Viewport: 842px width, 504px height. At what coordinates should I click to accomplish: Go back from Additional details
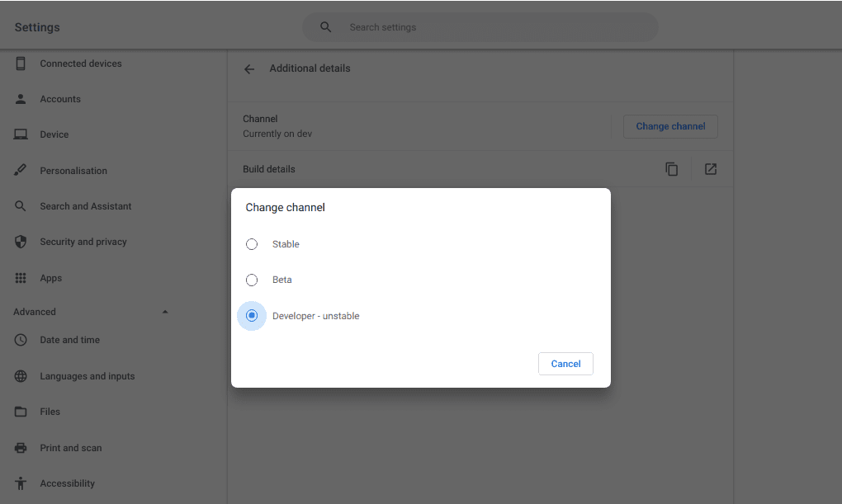point(249,68)
